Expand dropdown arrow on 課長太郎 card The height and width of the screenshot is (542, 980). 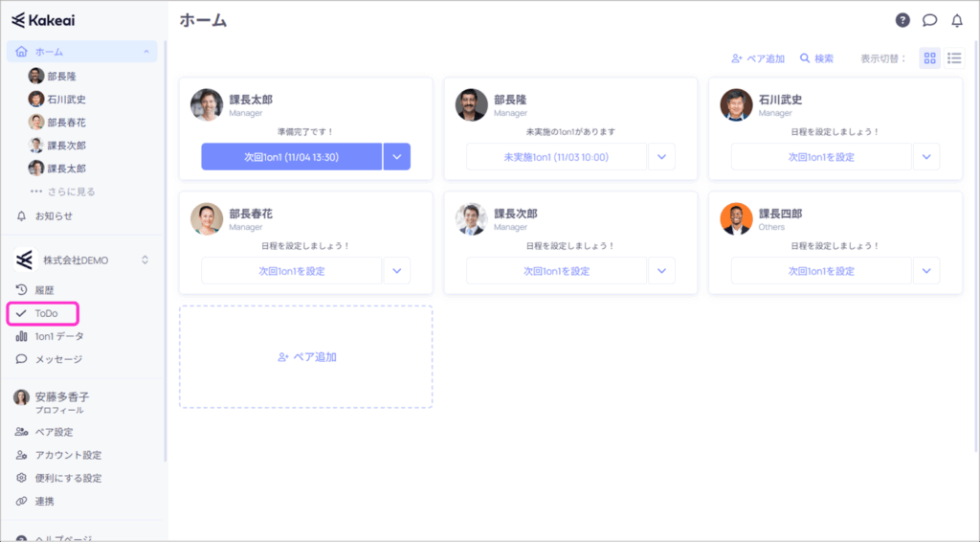pyautogui.click(x=397, y=157)
